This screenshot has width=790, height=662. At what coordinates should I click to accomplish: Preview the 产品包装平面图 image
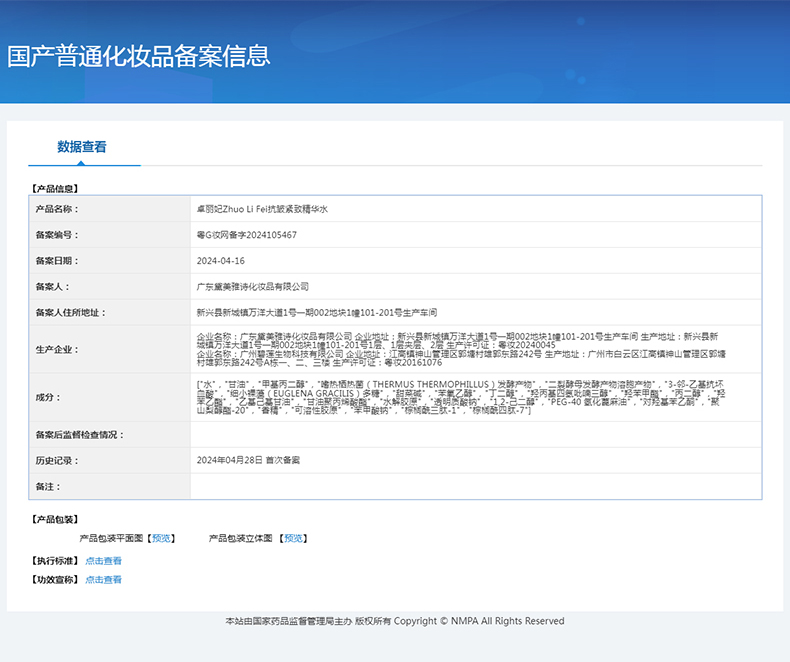click(161, 538)
